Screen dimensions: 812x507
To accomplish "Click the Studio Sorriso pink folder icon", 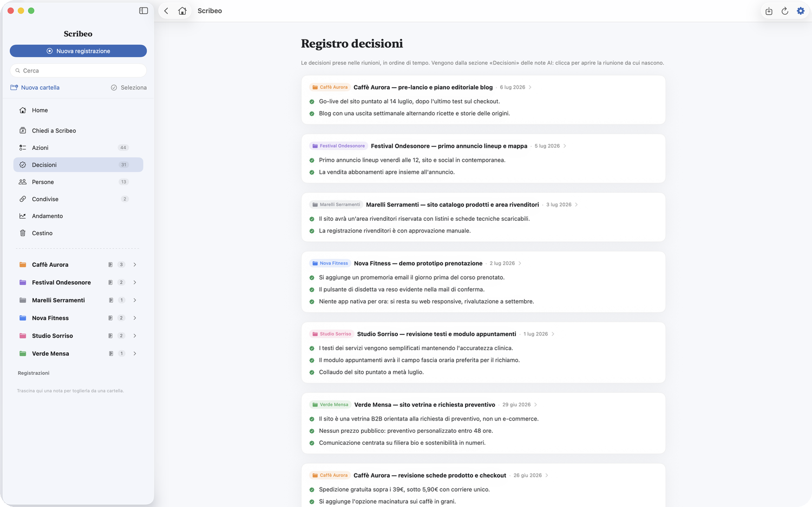I will tap(23, 336).
